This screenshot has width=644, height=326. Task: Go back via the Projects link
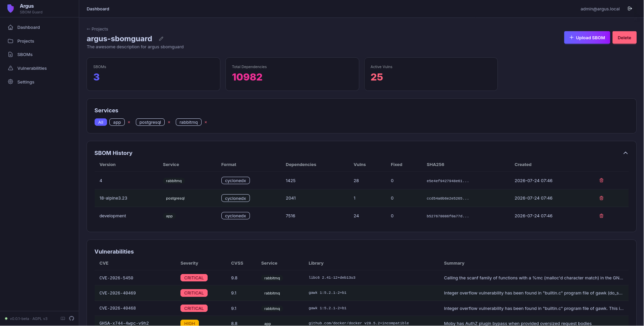coord(97,29)
